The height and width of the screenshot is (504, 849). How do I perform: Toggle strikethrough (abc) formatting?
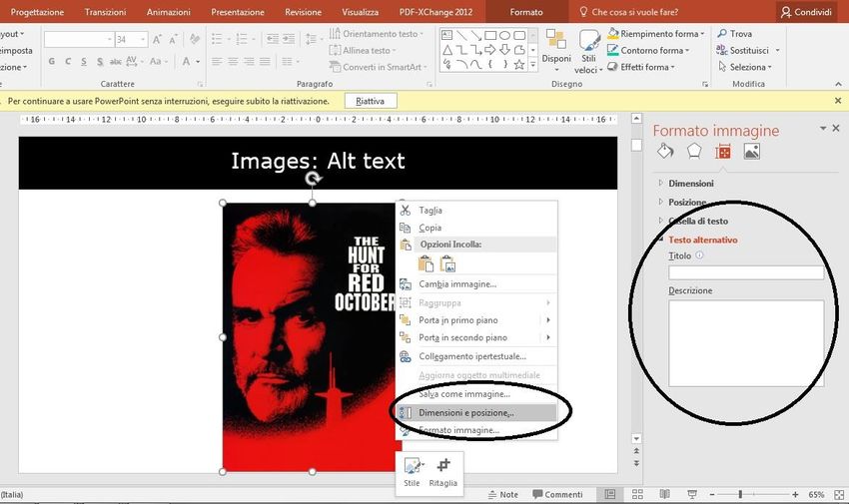pos(115,62)
